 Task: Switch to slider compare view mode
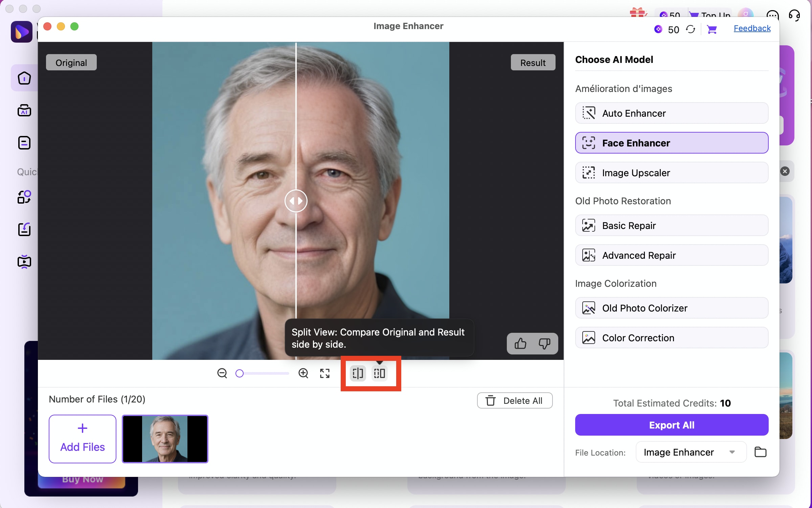(x=358, y=373)
